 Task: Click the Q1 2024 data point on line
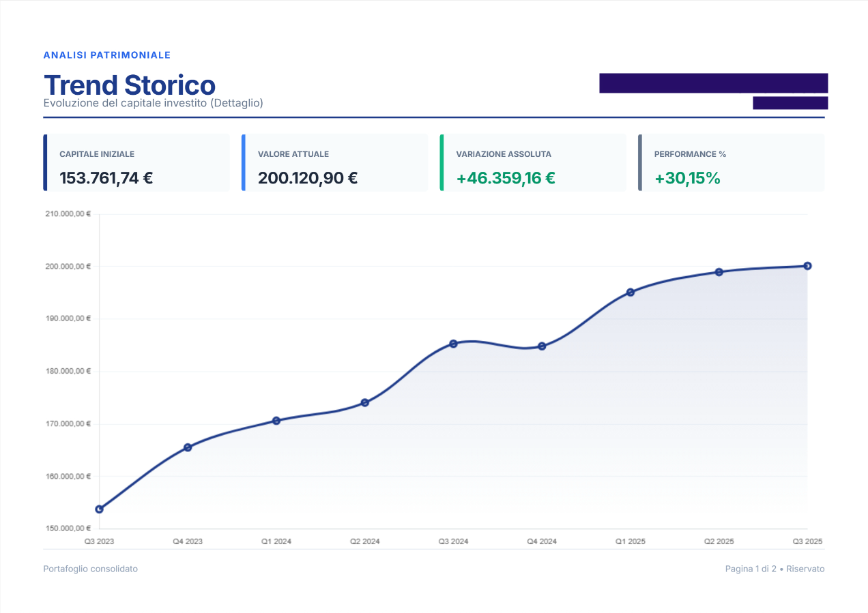click(276, 421)
